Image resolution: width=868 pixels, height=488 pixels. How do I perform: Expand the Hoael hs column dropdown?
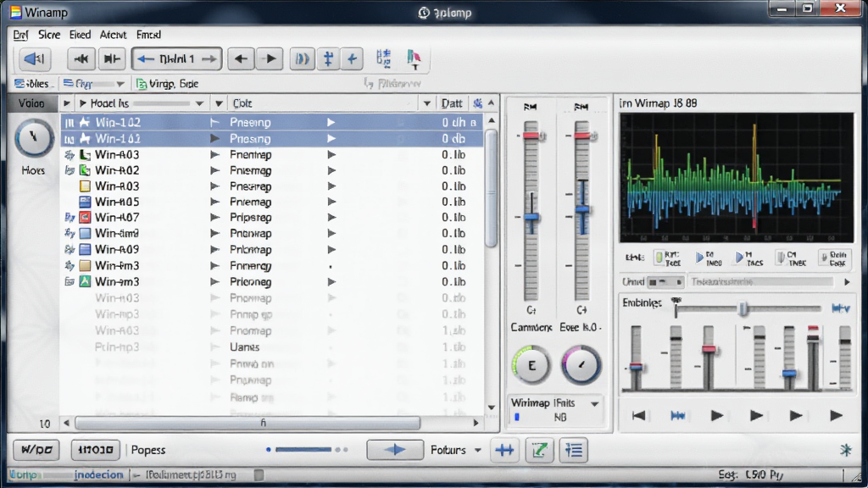click(200, 103)
